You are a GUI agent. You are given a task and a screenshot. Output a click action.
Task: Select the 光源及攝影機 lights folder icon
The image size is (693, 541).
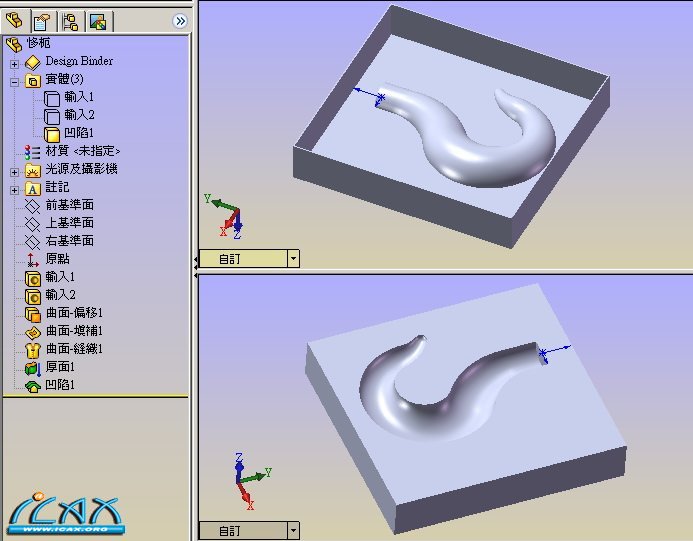click(x=33, y=170)
